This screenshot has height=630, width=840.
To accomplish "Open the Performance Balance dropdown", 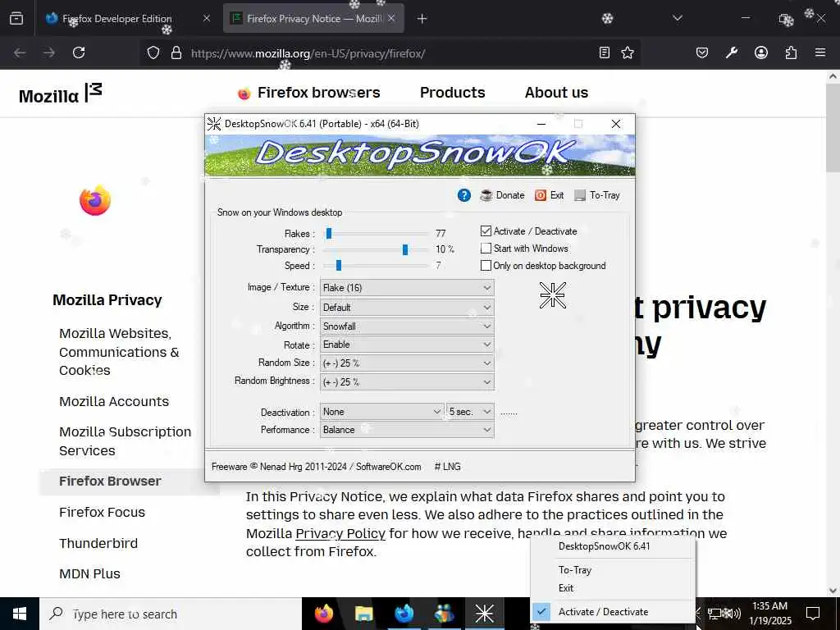I will pyautogui.click(x=407, y=430).
